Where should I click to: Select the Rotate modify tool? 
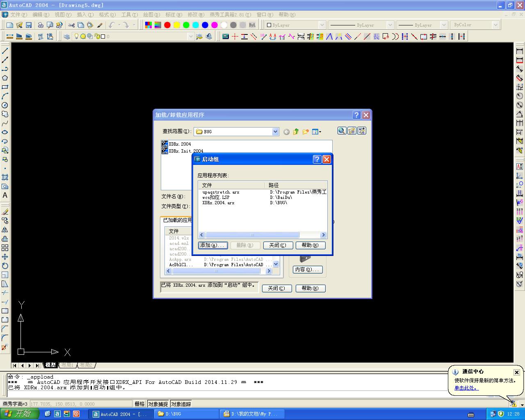coord(5,266)
